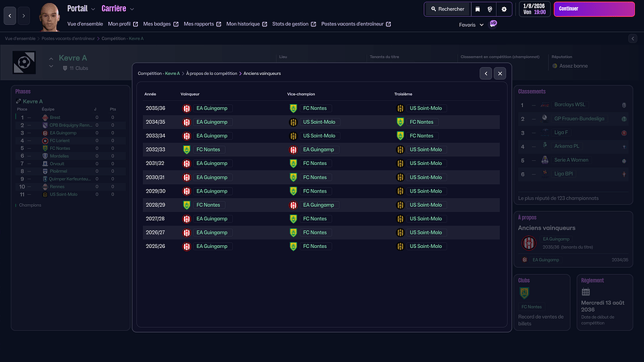Open the manager avatar portrait

50,17
